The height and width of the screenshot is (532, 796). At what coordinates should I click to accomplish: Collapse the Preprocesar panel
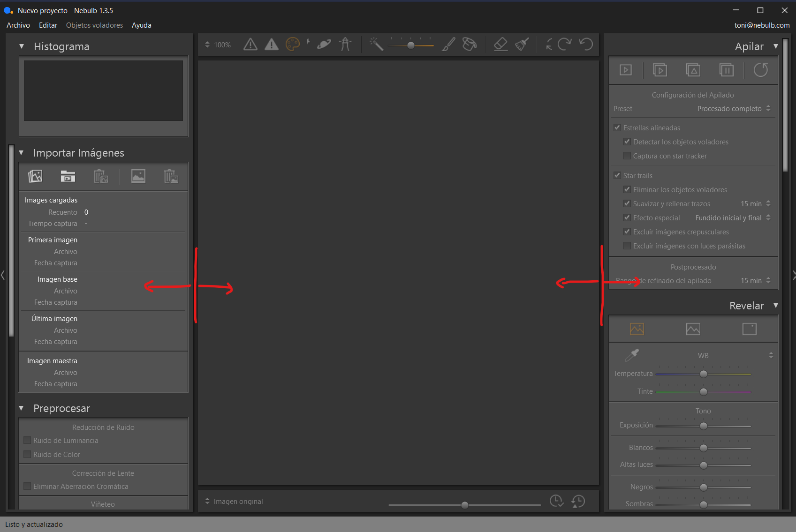pyautogui.click(x=21, y=408)
